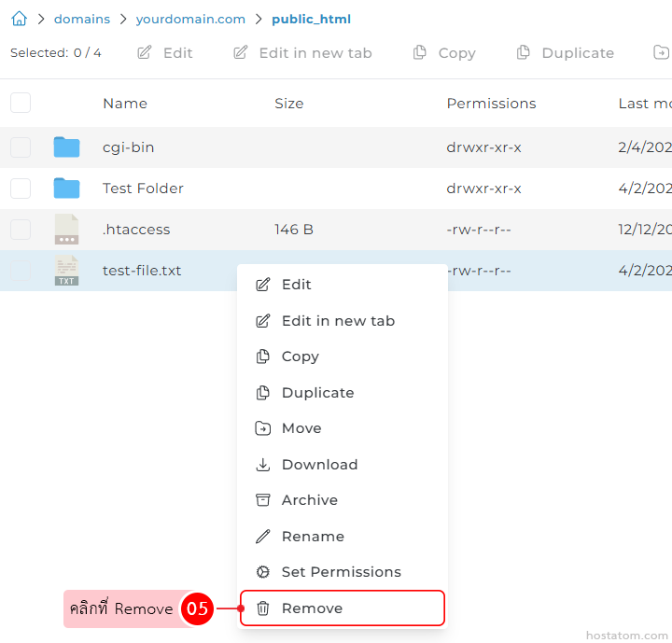Sort by the Name column header

click(x=125, y=104)
